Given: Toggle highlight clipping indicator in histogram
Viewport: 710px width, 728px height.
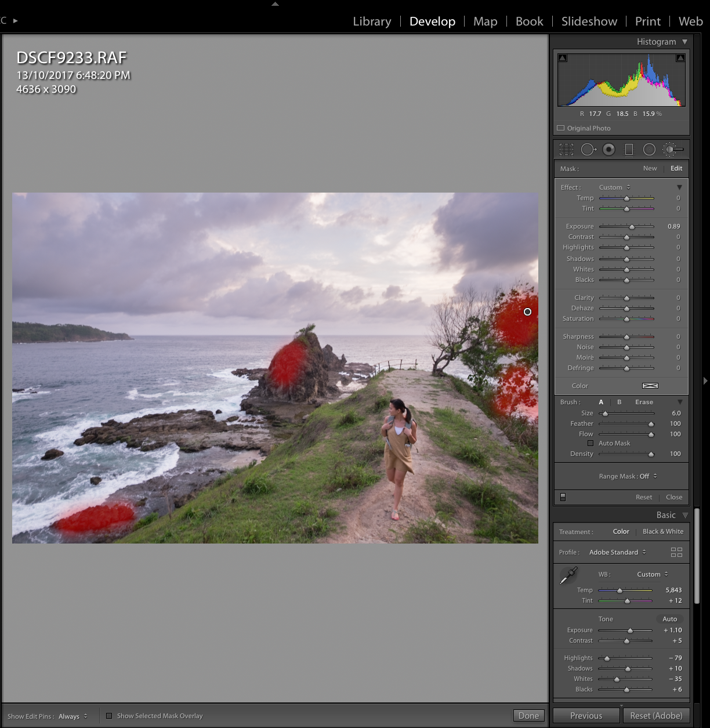Looking at the screenshot, I should pos(680,58).
